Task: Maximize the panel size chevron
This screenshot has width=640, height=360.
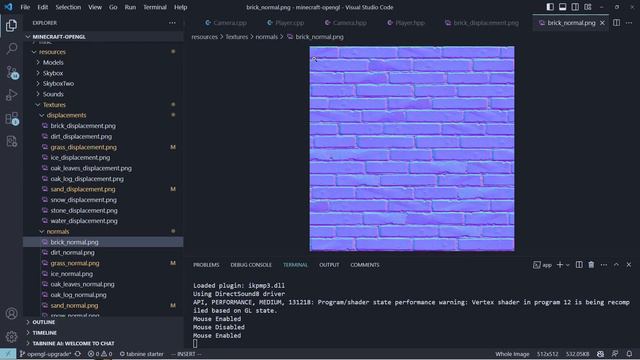Action: (616, 265)
